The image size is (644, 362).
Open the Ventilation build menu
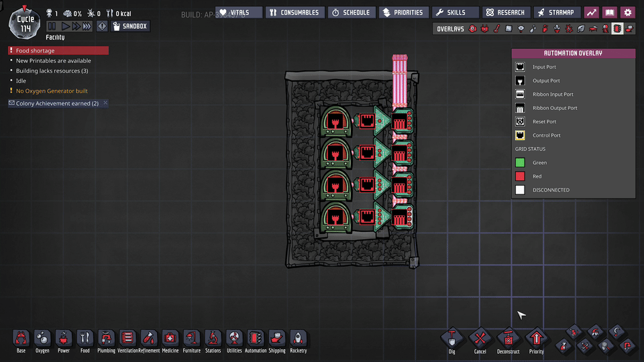(x=127, y=341)
